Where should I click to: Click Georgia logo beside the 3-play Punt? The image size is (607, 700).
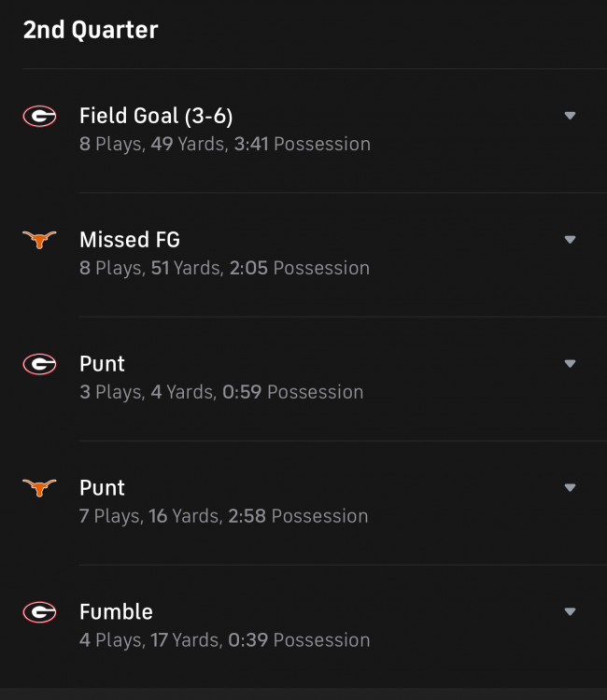coord(39,364)
